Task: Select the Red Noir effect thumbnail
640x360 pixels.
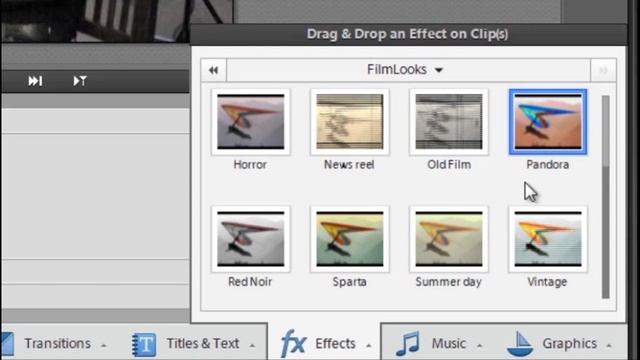Action: [x=251, y=239]
